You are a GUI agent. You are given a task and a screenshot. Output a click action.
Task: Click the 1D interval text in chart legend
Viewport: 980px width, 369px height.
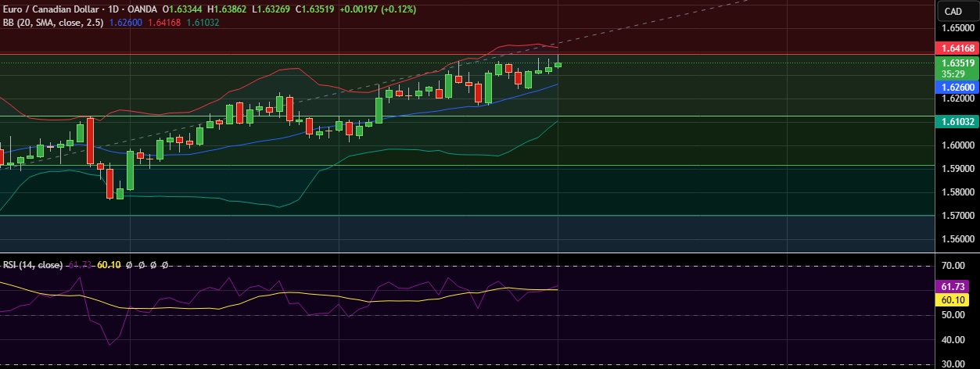tap(115, 9)
